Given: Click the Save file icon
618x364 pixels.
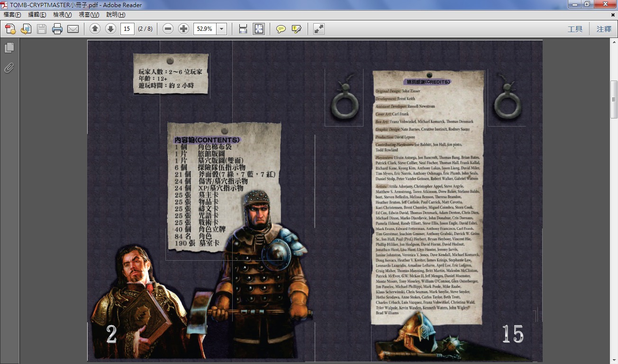Looking at the screenshot, I should click(x=42, y=29).
